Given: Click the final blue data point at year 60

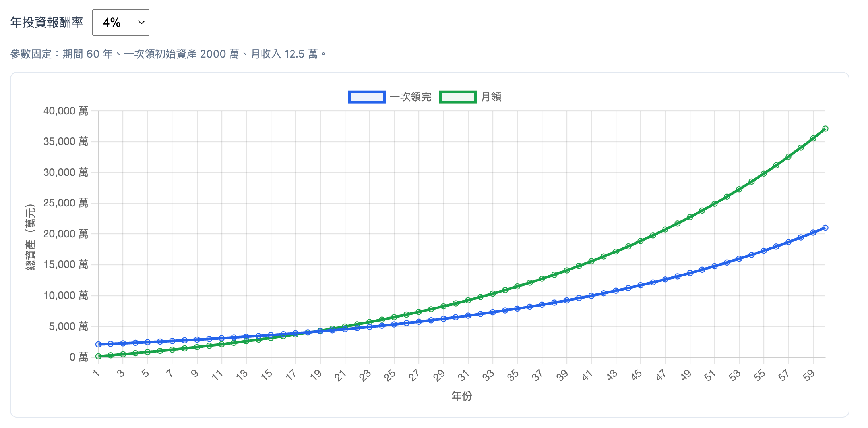Looking at the screenshot, I should pos(825,228).
